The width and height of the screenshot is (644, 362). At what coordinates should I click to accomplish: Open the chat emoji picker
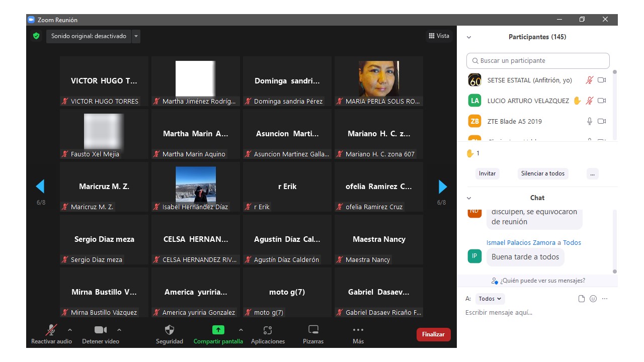tap(593, 299)
